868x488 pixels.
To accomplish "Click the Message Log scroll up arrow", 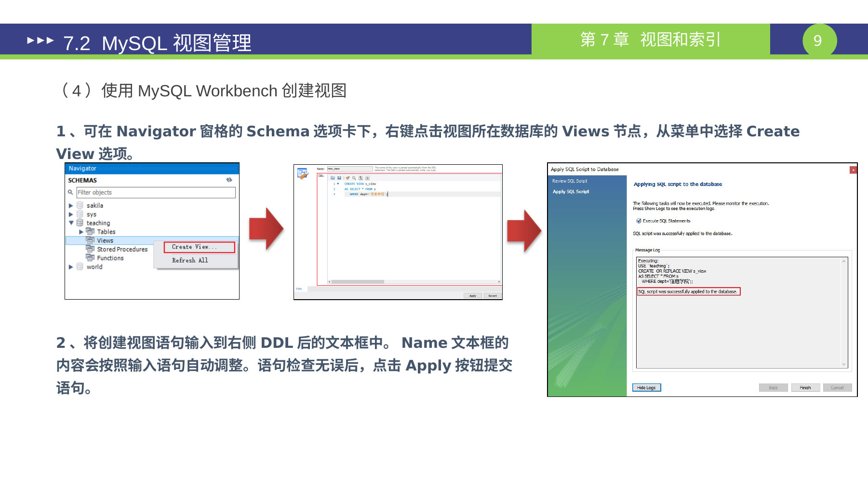I will click(844, 261).
